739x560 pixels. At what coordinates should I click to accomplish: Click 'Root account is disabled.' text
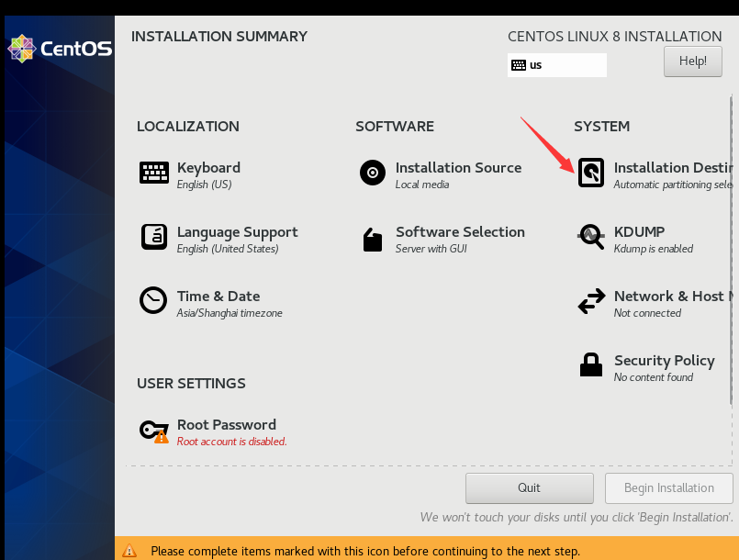pyautogui.click(x=232, y=442)
